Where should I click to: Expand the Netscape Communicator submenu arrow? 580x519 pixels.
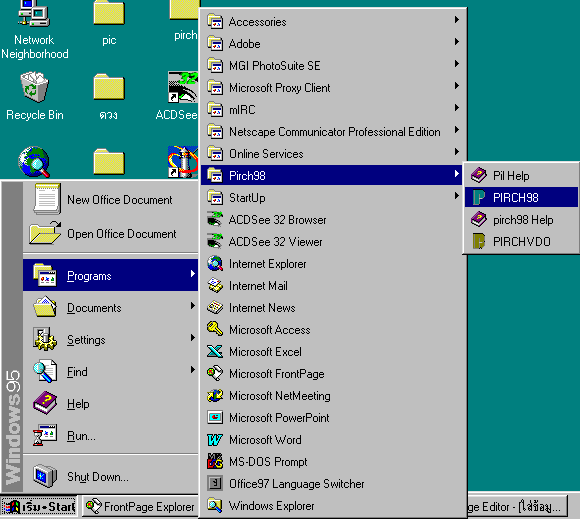click(457, 130)
